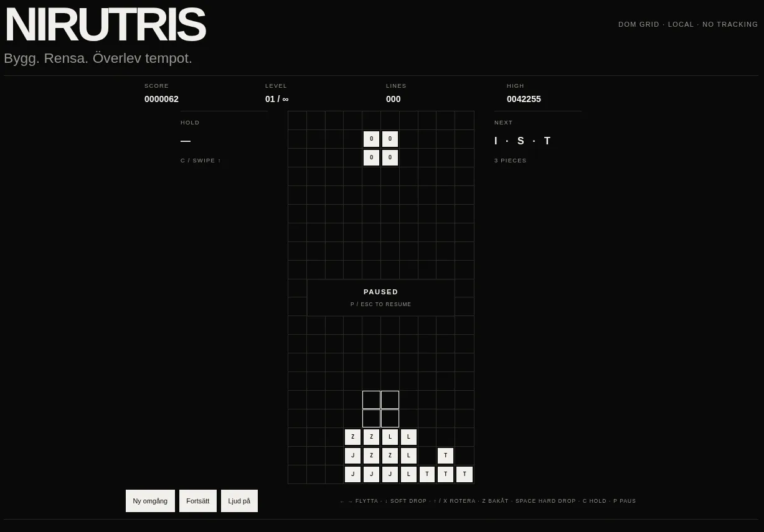Click the lines value 000

(393, 99)
